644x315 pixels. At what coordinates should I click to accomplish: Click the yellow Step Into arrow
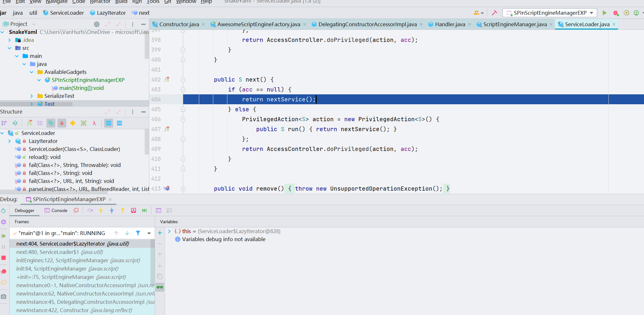101,210
